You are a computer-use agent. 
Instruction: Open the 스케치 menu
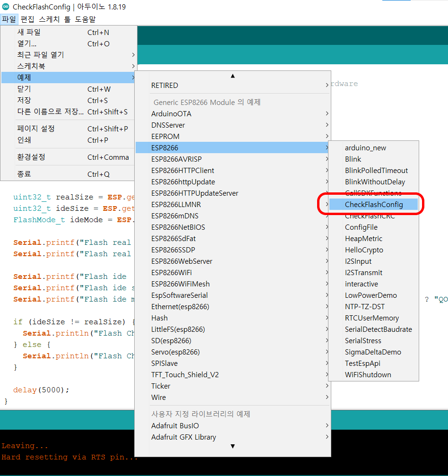50,19
